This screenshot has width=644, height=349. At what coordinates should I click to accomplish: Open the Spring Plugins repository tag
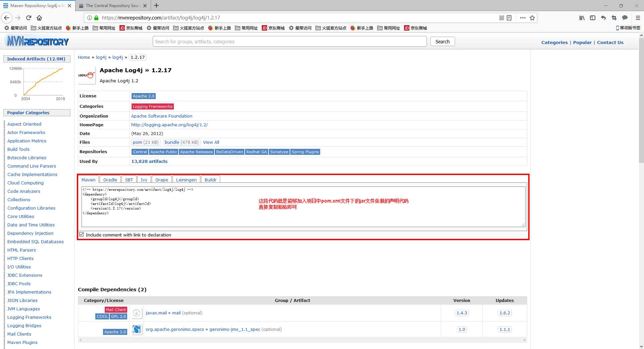pyautogui.click(x=305, y=152)
